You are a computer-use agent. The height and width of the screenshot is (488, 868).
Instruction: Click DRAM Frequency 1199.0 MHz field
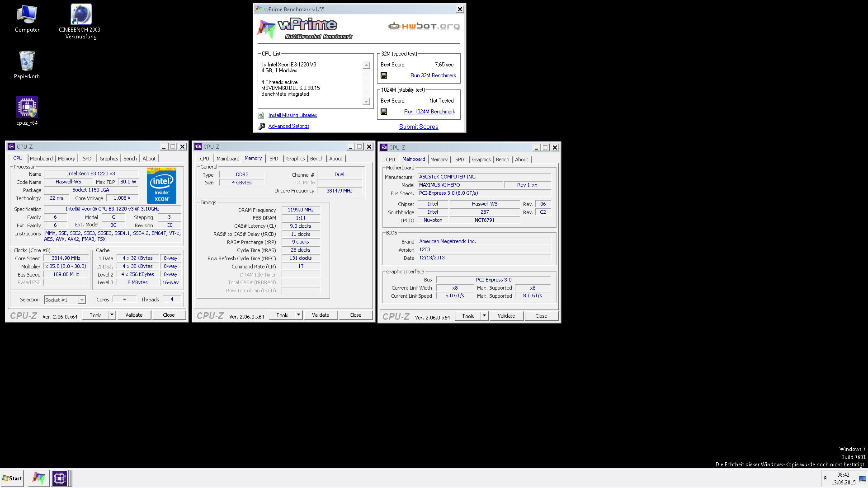point(301,210)
